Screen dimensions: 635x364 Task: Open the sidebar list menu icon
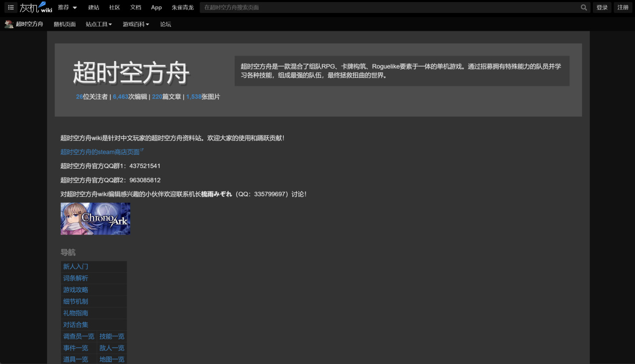pyautogui.click(x=11, y=7)
